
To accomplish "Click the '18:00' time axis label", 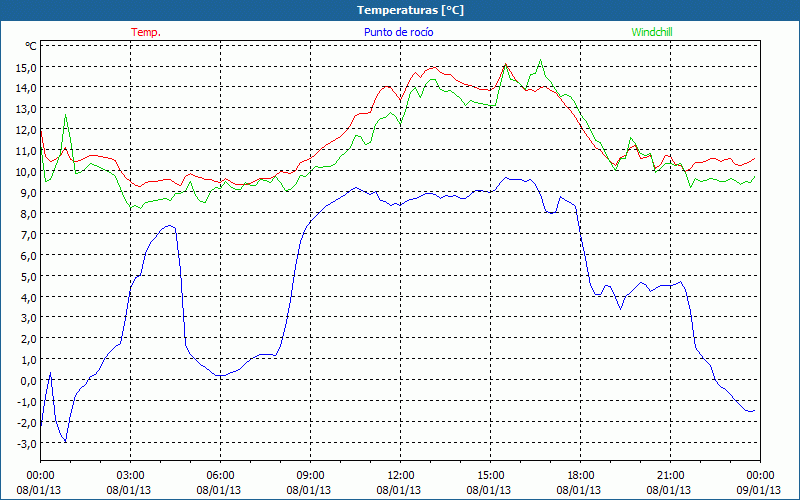I will (581, 476).
